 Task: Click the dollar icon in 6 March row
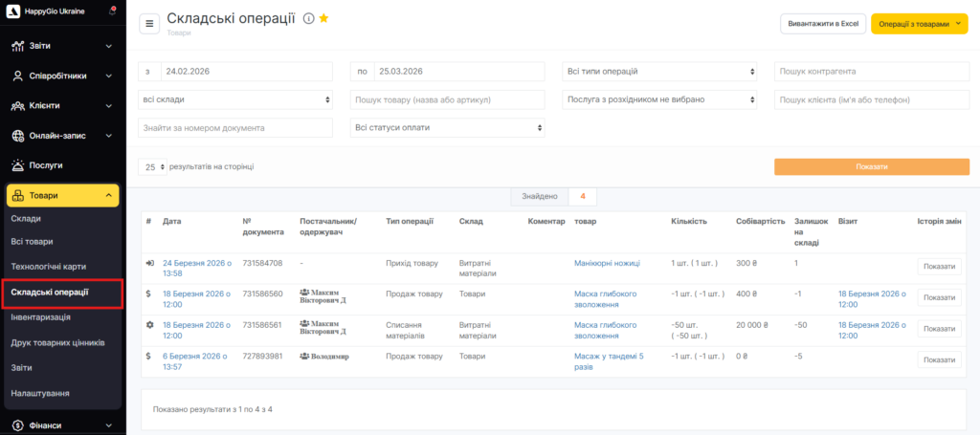(x=149, y=356)
